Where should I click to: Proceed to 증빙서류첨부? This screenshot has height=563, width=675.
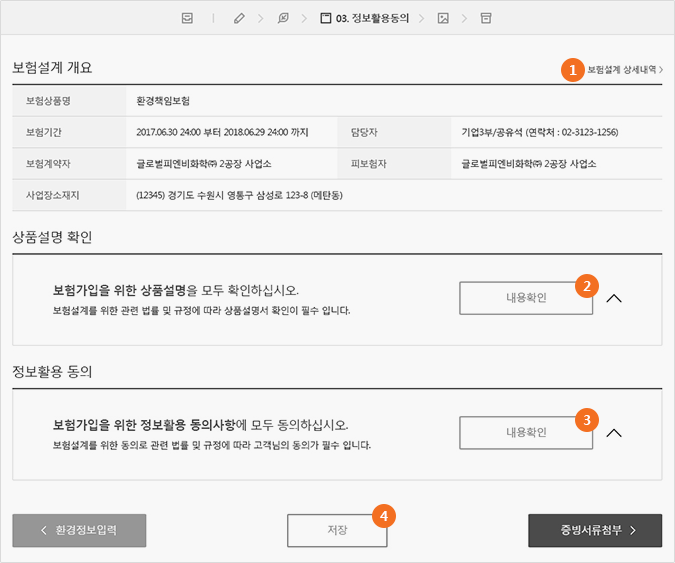click(595, 530)
